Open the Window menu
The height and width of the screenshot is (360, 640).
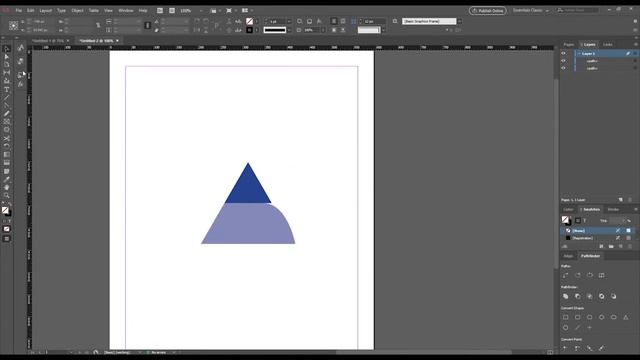click(126, 10)
